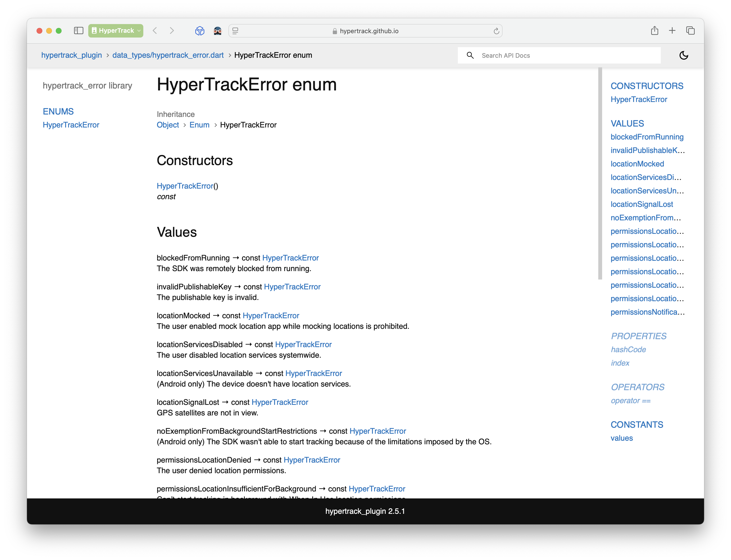The image size is (731, 560).
Task: Toggle dark mode with the moon icon
Action: coord(684,55)
